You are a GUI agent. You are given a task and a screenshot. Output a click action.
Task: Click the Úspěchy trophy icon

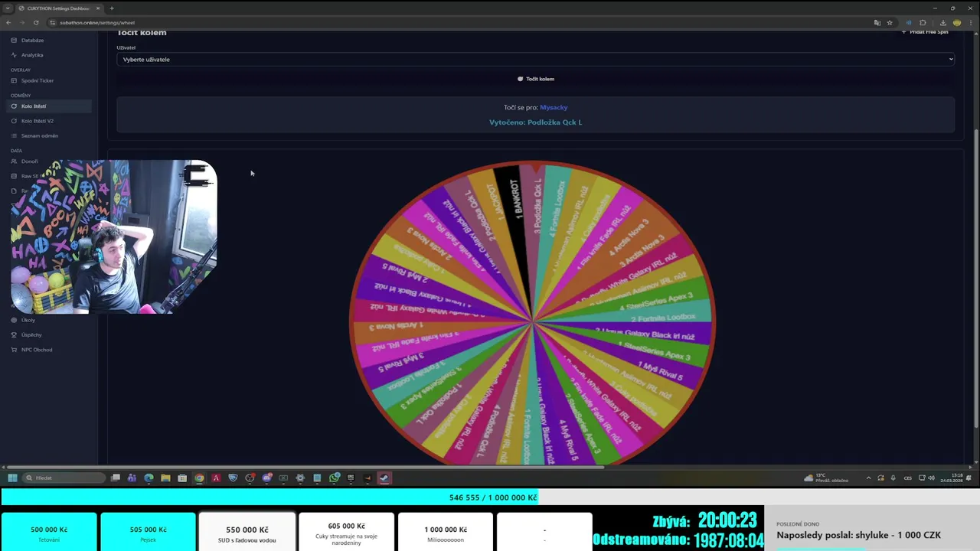tap(14, 334)
